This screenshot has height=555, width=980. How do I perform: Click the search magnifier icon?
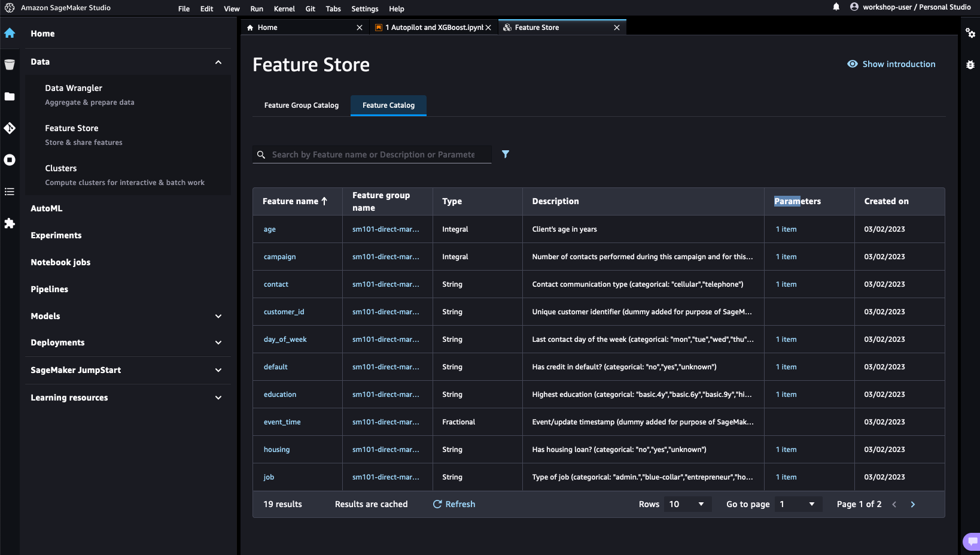tap(261, 154)
